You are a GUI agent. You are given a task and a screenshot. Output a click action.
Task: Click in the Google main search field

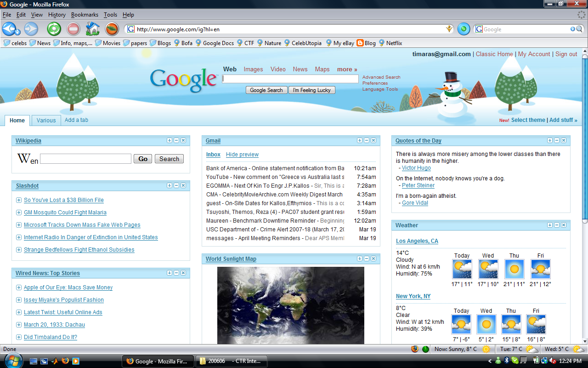290,79
